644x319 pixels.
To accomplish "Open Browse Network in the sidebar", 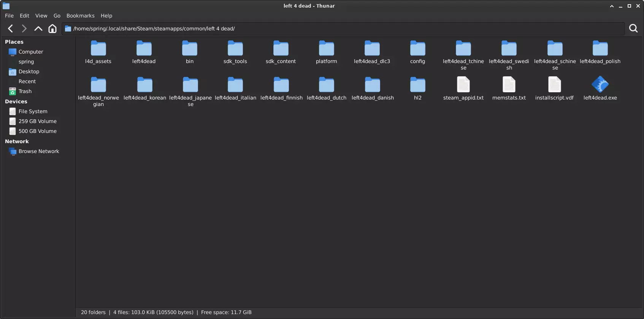I will (38, 151).
